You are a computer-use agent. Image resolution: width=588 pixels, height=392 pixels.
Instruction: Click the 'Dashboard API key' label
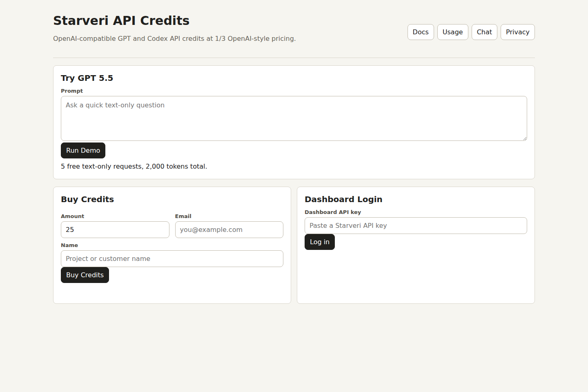pos(333,212)
